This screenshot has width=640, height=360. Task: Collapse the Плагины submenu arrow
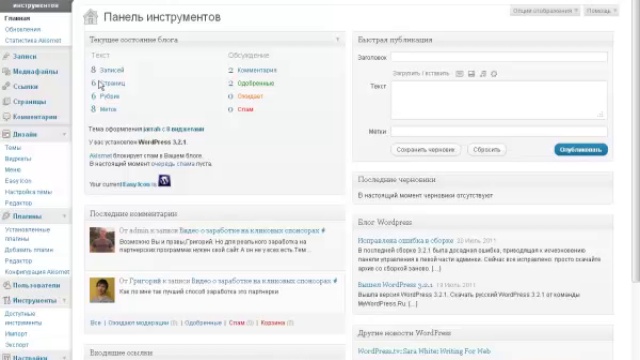point(64,216)
